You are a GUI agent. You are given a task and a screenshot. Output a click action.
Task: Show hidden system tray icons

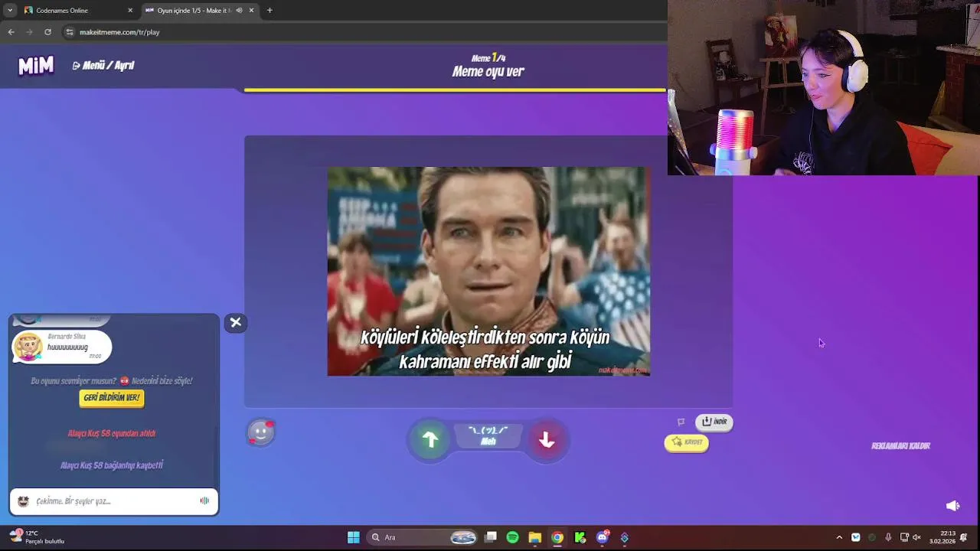tap(839, 537)
